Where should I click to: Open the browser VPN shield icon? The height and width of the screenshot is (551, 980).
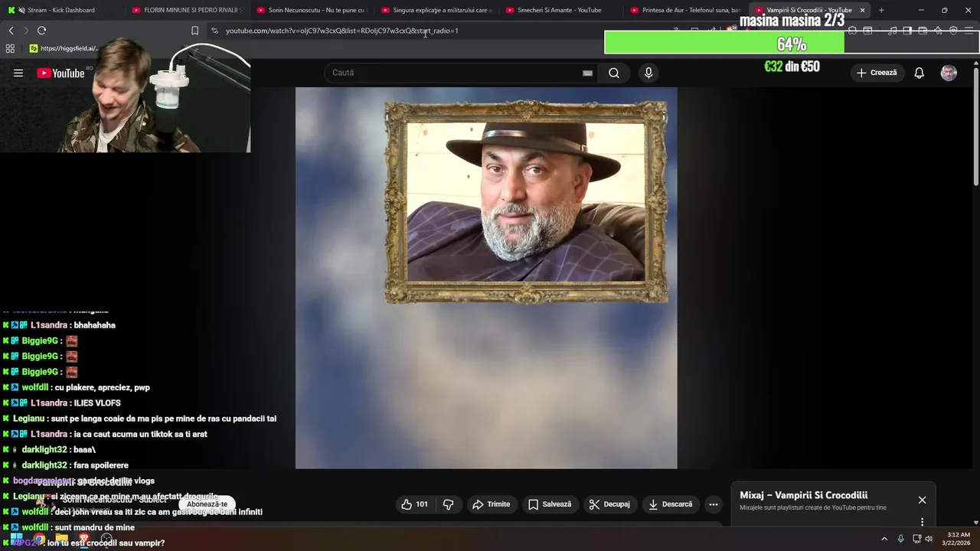click(x=953, y=31)
